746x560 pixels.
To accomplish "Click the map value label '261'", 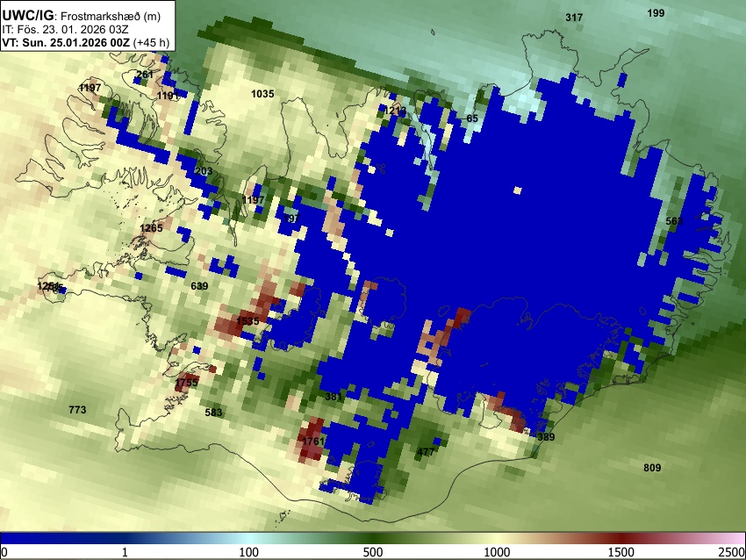I will click(145, 75).
